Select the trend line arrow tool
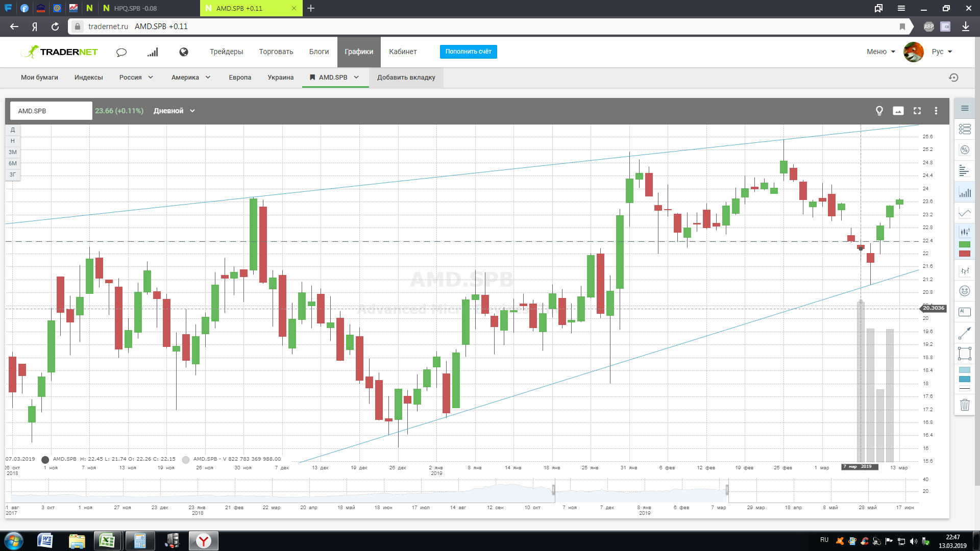Viewport: 980px width, 551px height. pyautogui.click(x=965, y=333)
